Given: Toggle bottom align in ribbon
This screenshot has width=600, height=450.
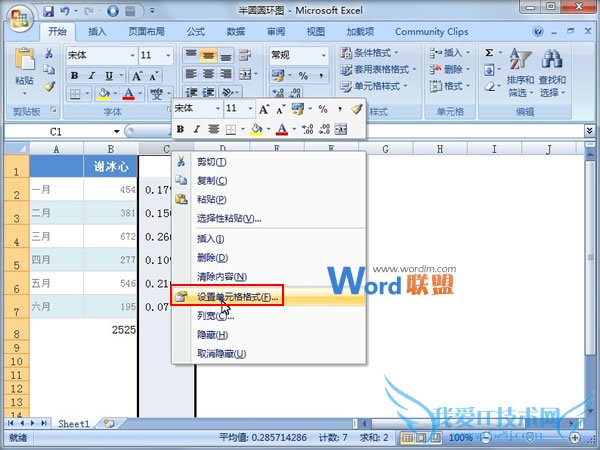Looking at the screenshot, I should pyautogui.click(x=226, y=55).
